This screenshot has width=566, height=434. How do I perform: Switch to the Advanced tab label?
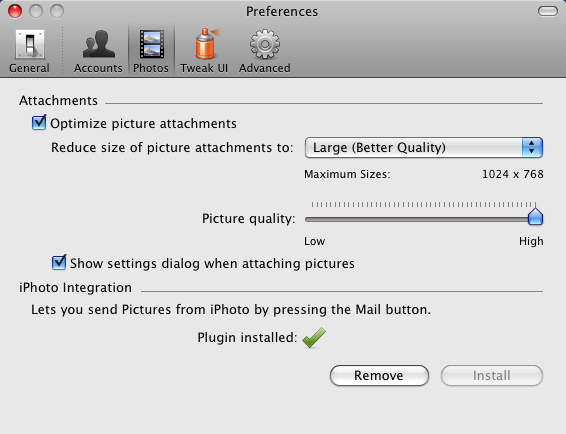click(265, 68)
